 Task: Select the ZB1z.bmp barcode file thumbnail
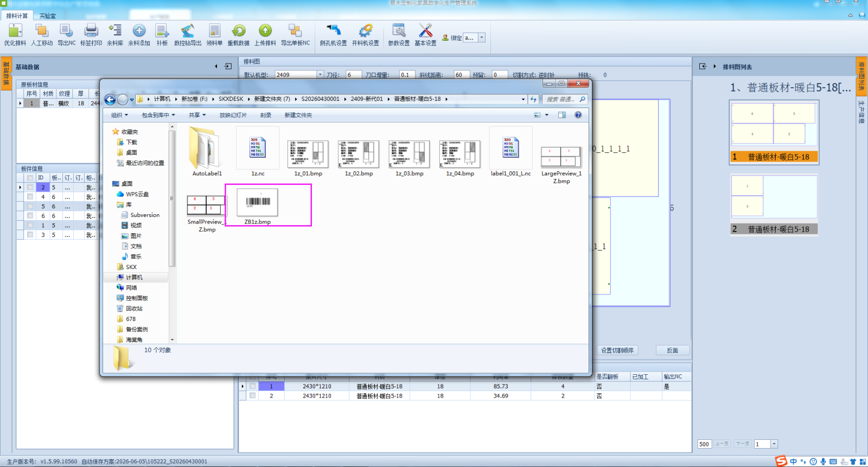pos(258,206)
